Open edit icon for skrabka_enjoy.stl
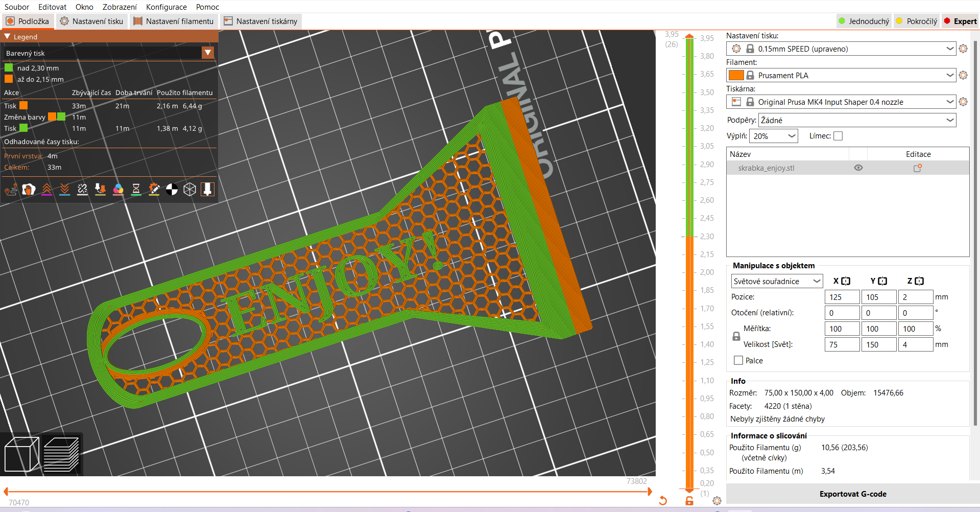 tap(918, 168)
